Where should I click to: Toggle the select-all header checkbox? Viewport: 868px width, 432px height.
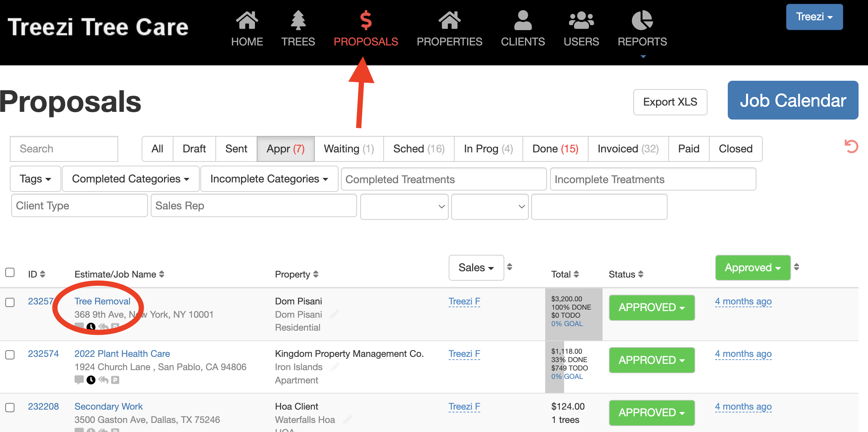[10, 272]
